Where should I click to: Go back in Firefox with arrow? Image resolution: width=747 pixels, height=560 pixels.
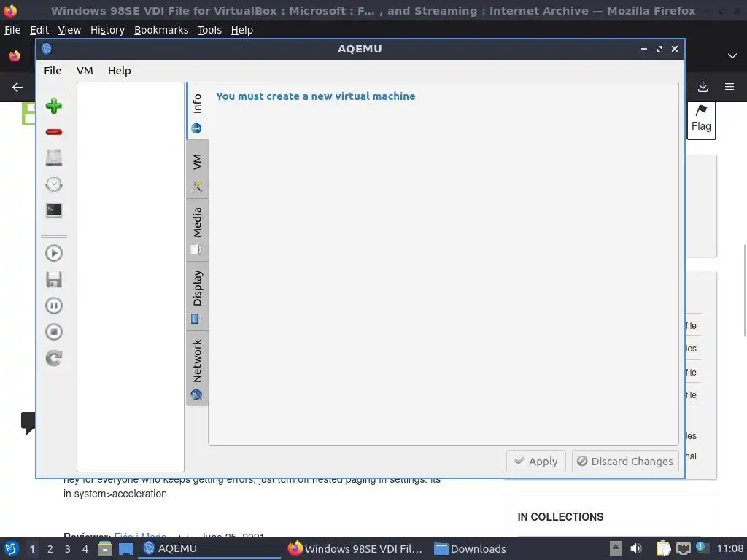[x=18, y=87]
